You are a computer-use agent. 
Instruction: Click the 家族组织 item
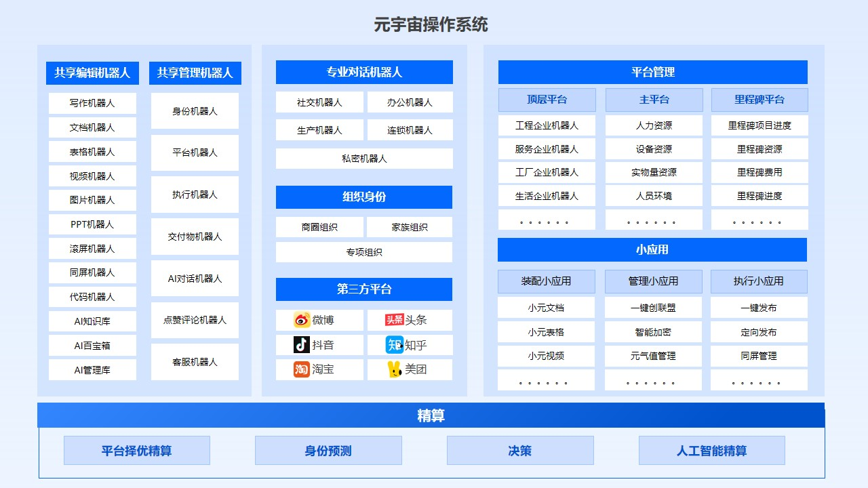pyautogui.click(x=410, y=227)
